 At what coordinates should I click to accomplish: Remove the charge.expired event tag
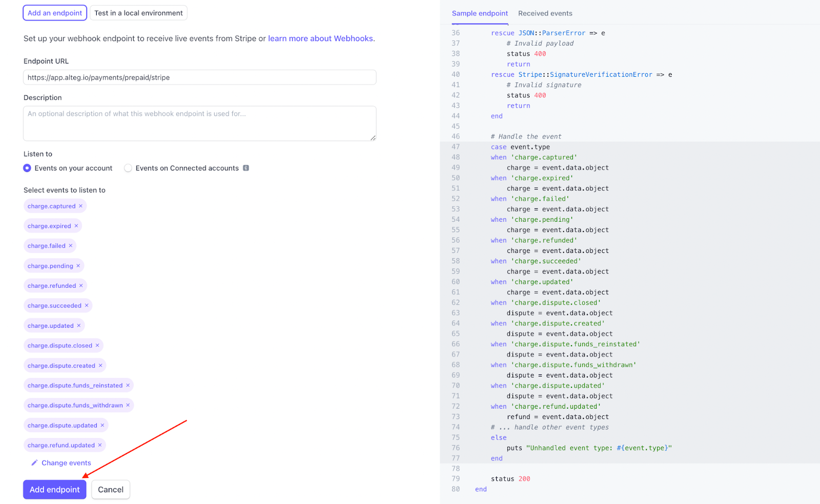pyautogui.click(x=76, y=226)
